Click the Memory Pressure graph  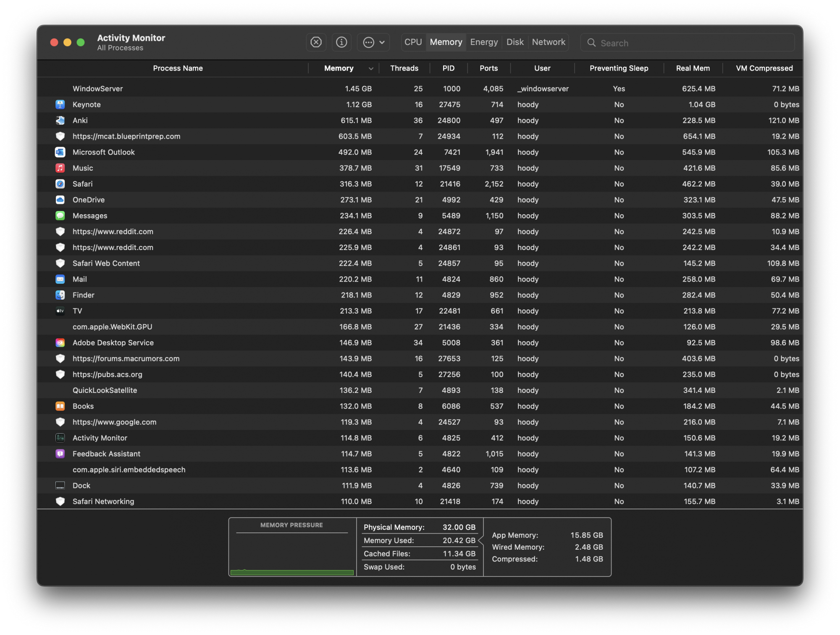[292, 555]
